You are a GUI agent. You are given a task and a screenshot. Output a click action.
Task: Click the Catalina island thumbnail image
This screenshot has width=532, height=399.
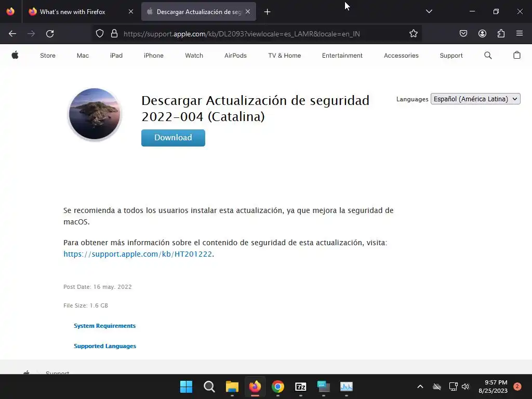coord(95,114)
